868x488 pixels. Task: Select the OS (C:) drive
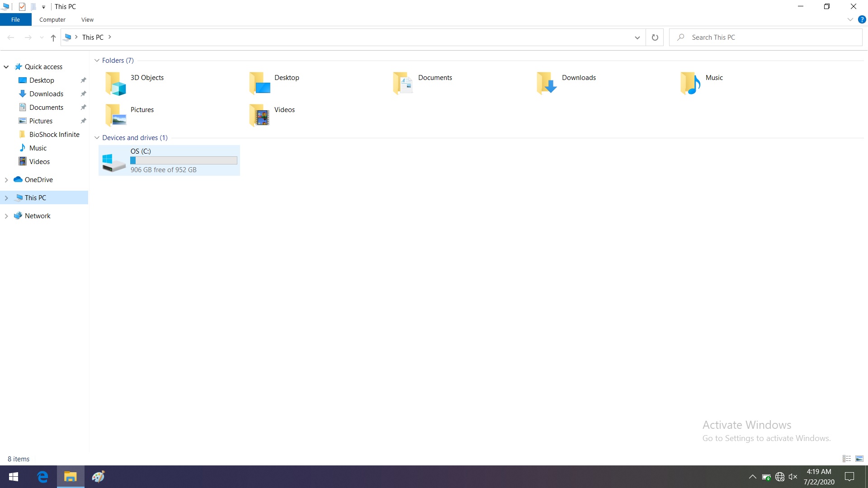tap(169, 160)
